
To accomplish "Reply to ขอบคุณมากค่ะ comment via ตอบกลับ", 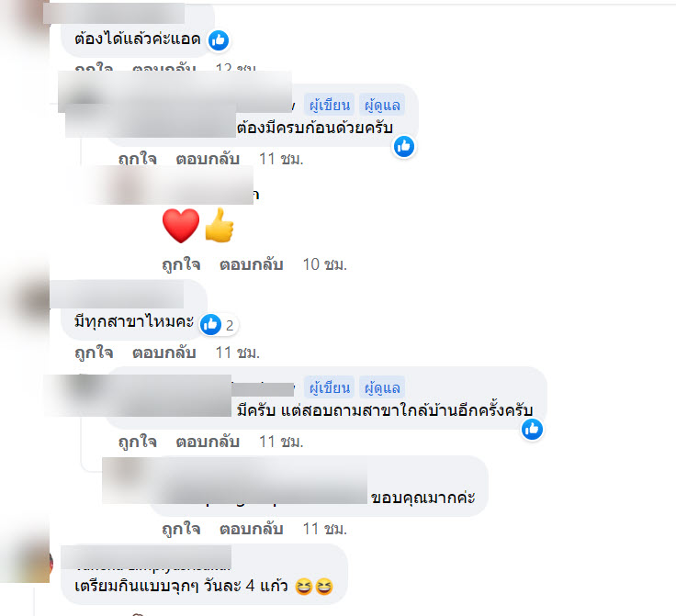I will click(252, 529).
